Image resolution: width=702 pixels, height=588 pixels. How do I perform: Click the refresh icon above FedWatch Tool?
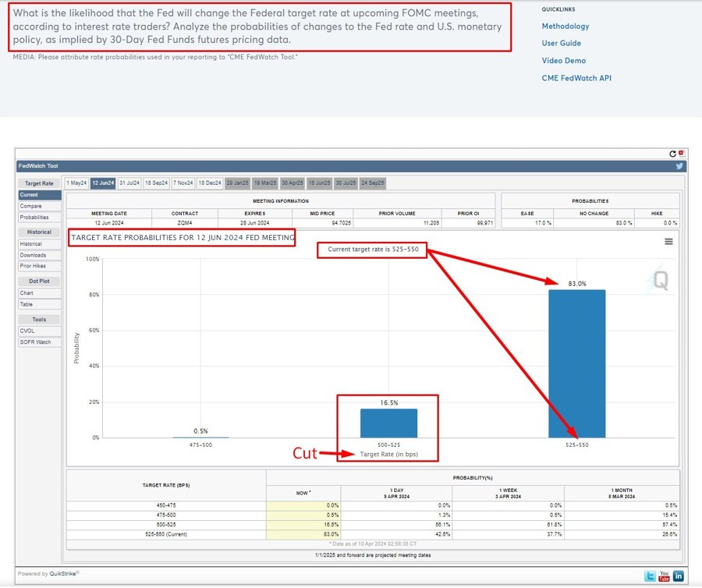click(x=672, y=154)
